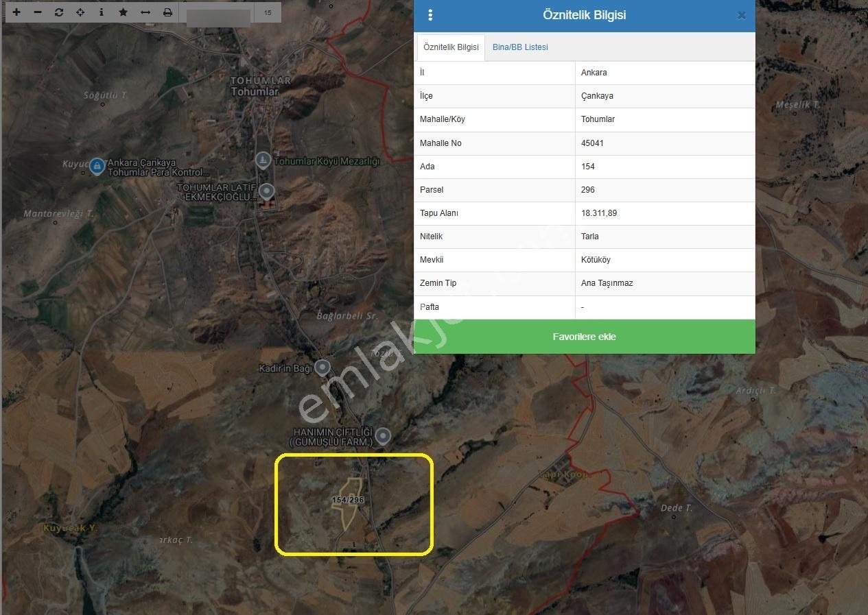868x615 pixels.
Task: Click the Kuyucak Y. map label
Action: tap(71, 528)
